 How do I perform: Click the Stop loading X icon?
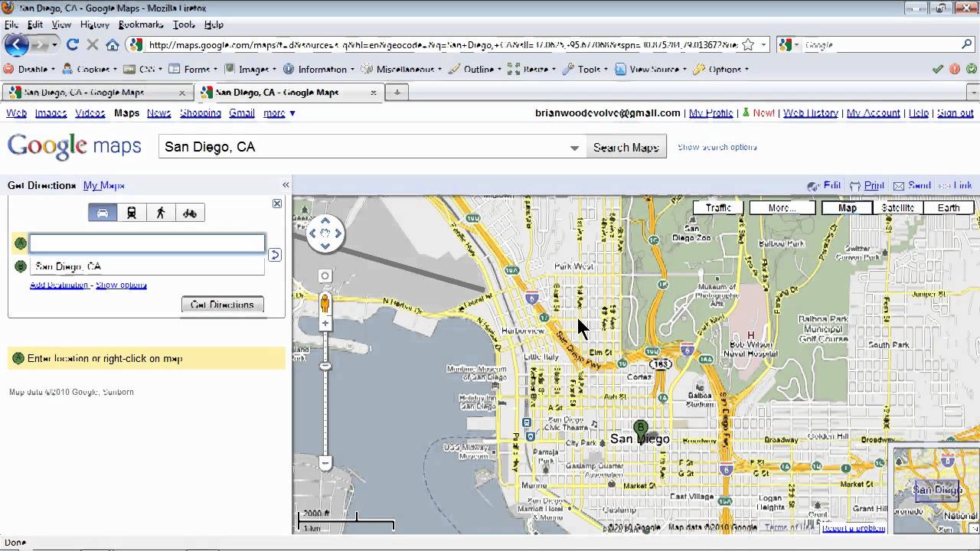click(93, 45)
